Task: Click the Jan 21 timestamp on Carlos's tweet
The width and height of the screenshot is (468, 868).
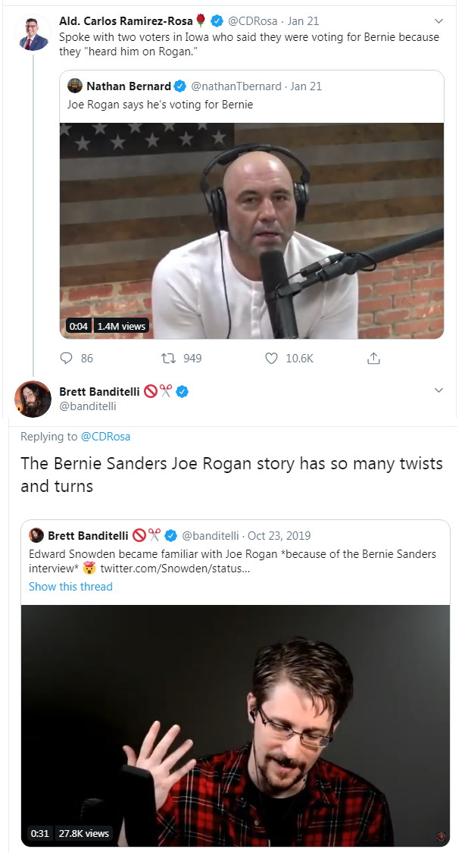Action: 303,21
